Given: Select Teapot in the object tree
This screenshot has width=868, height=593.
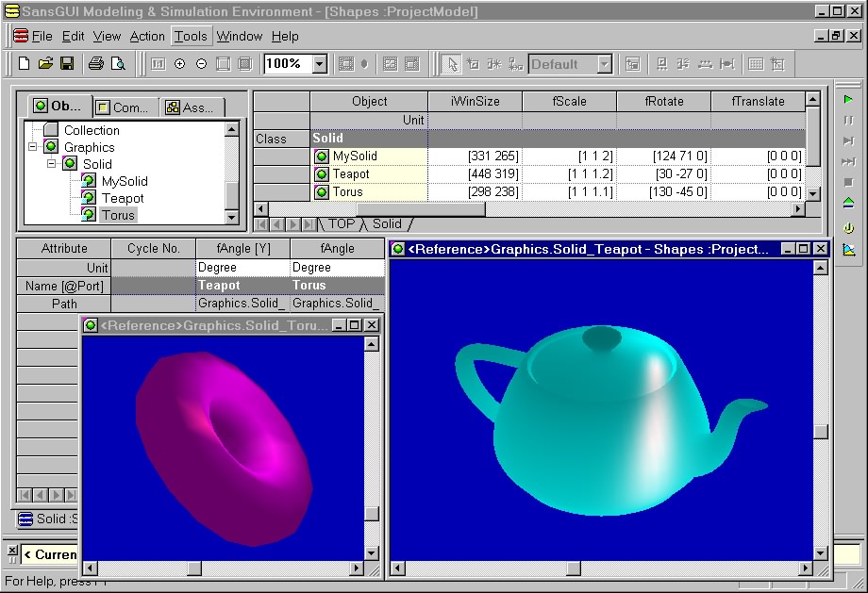Looking at the screenshot, I should (123, 198).
